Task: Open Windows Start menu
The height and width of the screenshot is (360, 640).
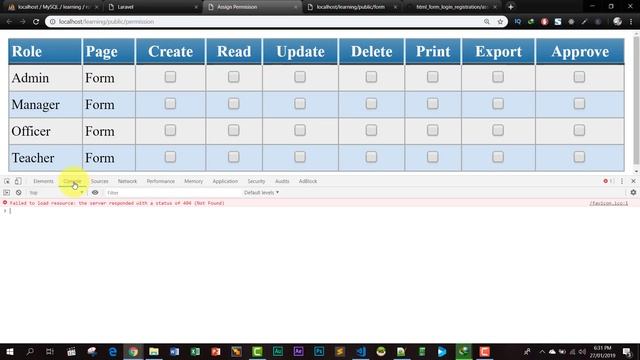Action: (10, 351)
